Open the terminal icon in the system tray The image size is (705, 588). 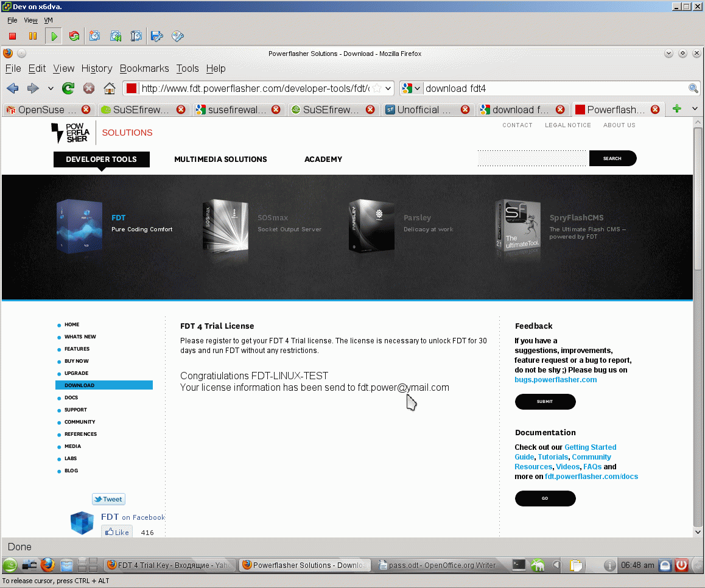(x=519, y=565)
